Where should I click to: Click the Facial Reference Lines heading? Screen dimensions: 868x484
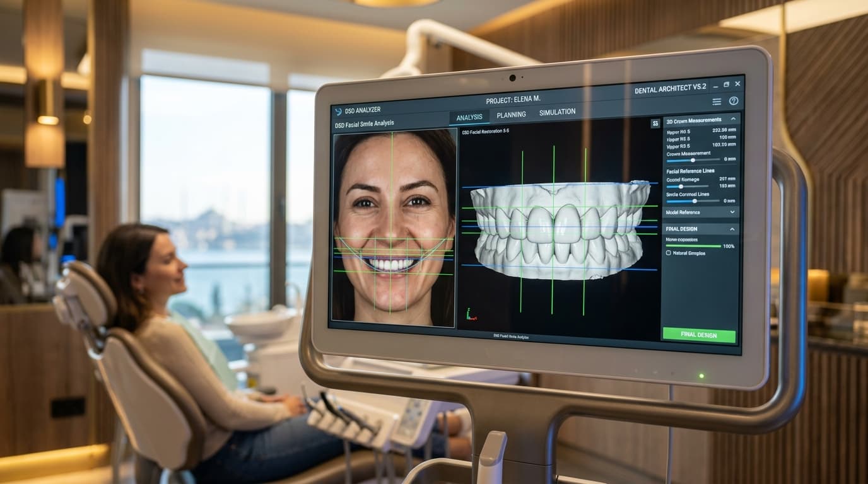[690, 171]
